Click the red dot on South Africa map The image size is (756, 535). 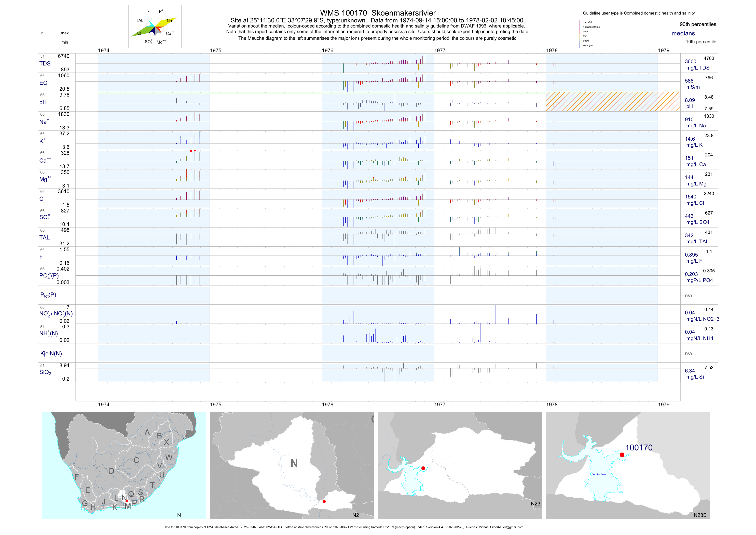coord(127,500)
